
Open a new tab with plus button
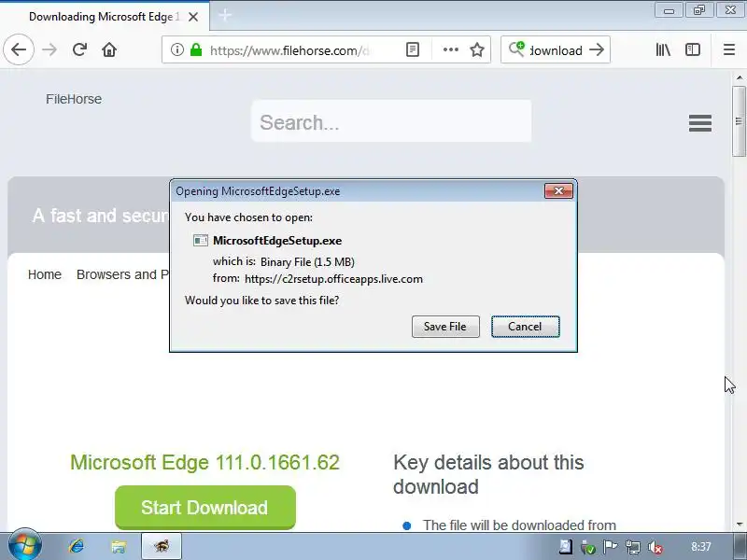225,15
